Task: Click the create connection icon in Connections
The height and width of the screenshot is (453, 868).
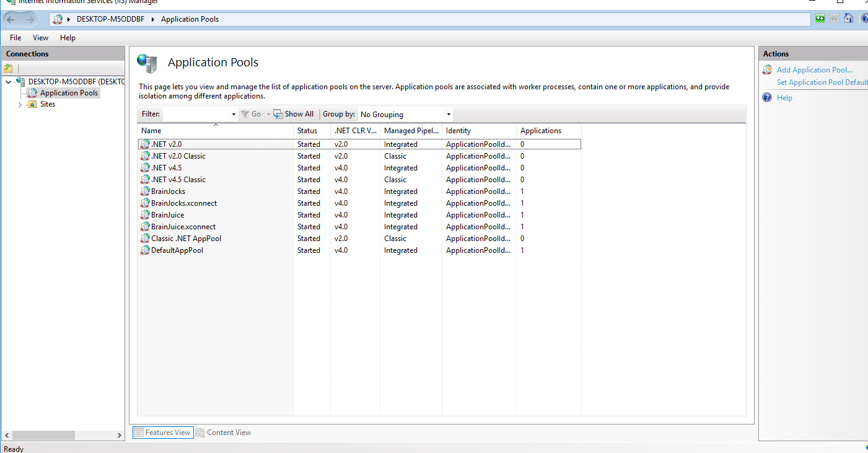Action: tap(8, 68)
